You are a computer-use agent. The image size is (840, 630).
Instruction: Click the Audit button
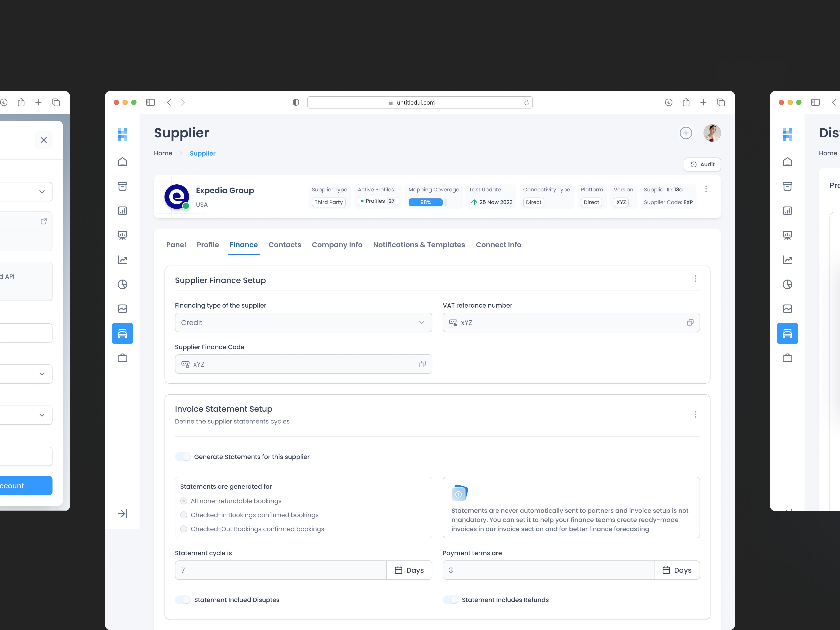[702, 164]
